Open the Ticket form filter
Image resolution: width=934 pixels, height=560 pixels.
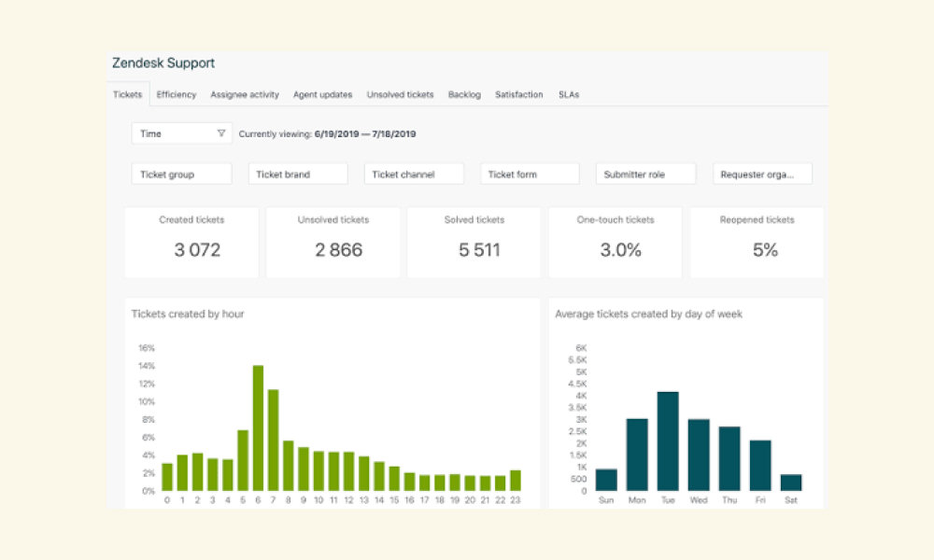pyautogui.click(x=530, y=174)
